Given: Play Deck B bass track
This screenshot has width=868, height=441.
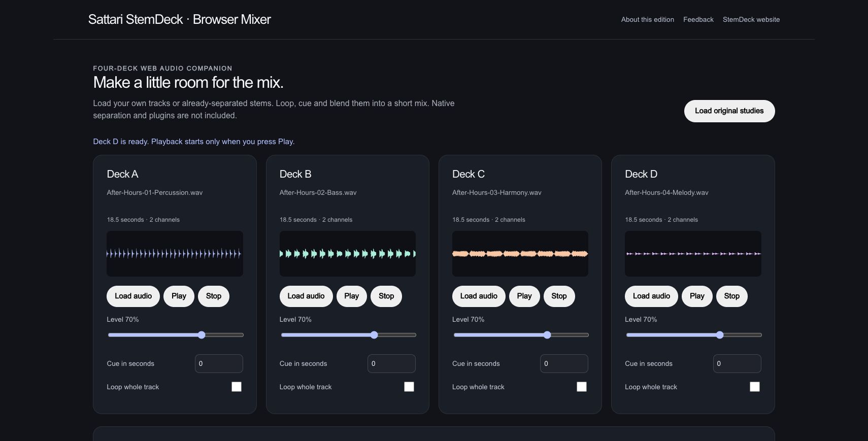Looking at the screenshot, I should (x=352, y=296).
